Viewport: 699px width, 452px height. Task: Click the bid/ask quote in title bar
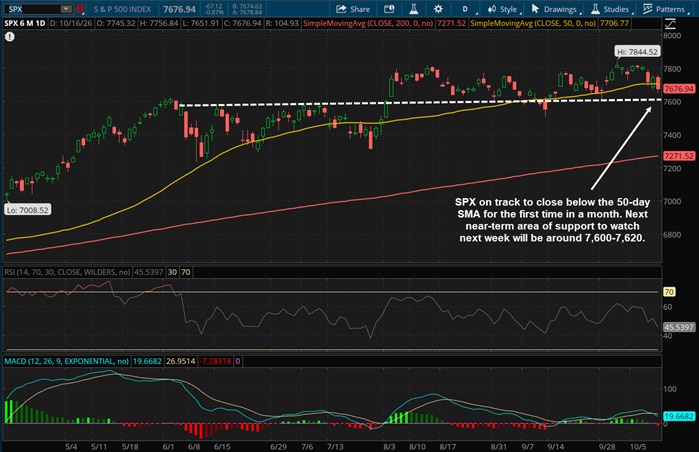point(247,9)
